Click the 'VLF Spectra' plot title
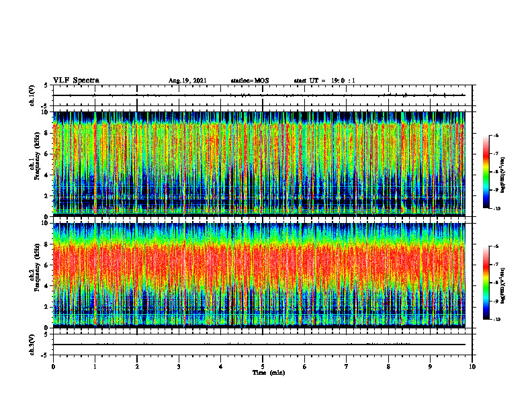The image size is (532, 411). pos(76,80)
